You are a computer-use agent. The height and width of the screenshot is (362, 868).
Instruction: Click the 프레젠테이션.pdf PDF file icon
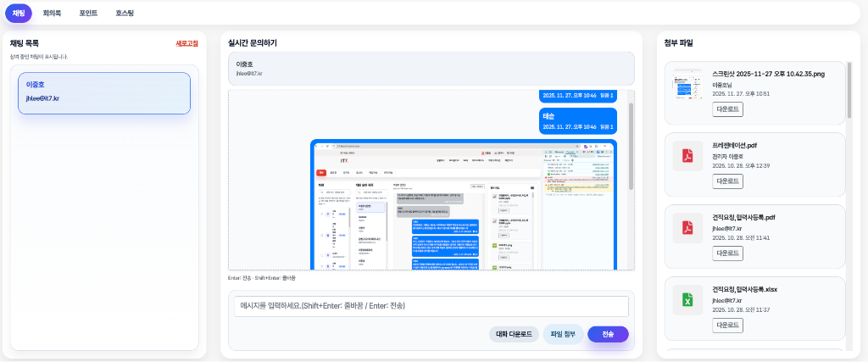tap(687, 157)
